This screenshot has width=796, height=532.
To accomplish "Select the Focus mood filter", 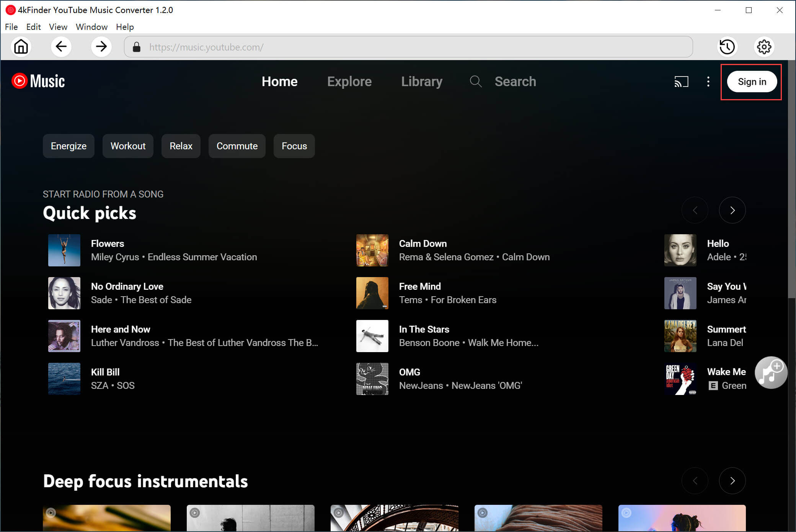I will coord(294,146).
